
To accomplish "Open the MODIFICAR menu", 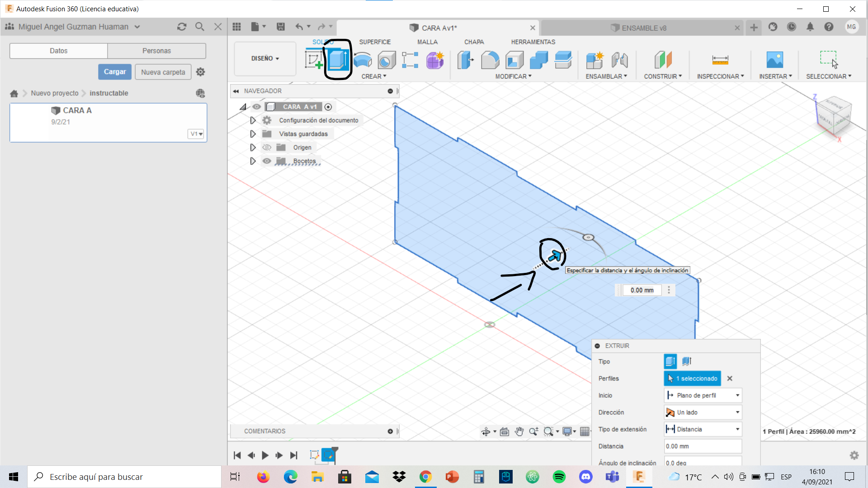I will coord(514,76).
